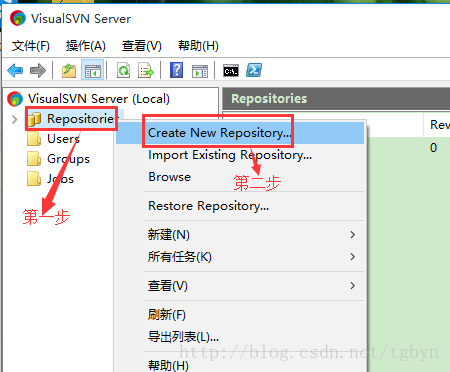Click the Back arrow toolbar icon
The width and height of the screenshot is (450, 372).
pos(15,70)
